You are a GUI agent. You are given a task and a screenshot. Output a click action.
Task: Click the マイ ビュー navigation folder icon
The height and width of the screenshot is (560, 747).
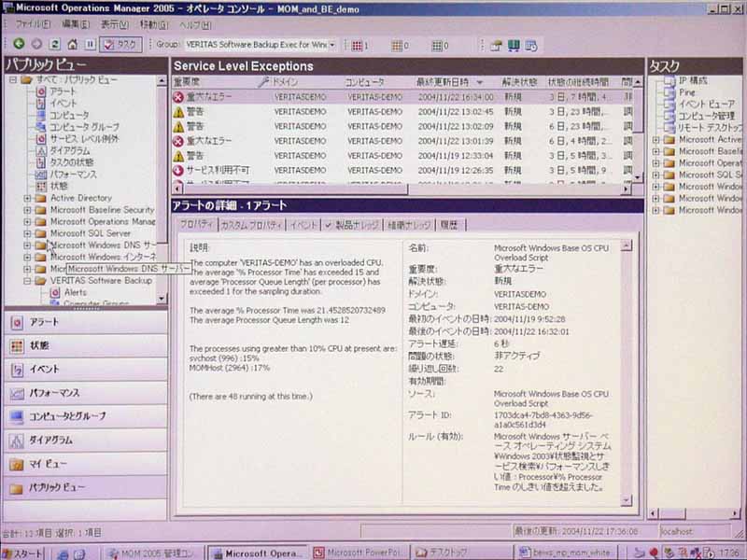(17, 464)
